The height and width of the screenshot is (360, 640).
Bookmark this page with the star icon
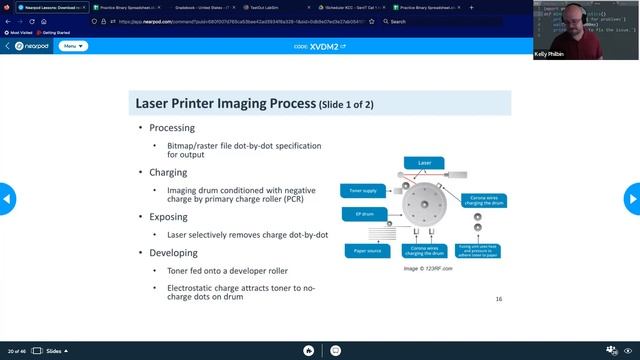tap(372, 21)
